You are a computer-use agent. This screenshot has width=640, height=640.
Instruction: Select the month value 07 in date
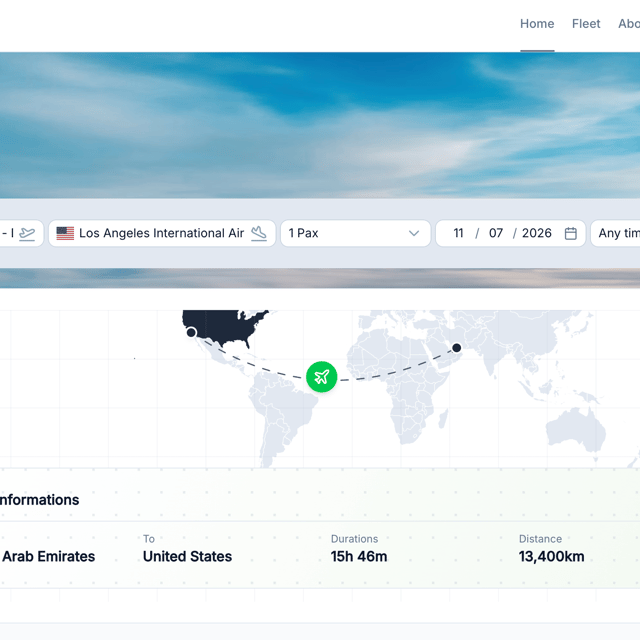click(x=496, y=233)
